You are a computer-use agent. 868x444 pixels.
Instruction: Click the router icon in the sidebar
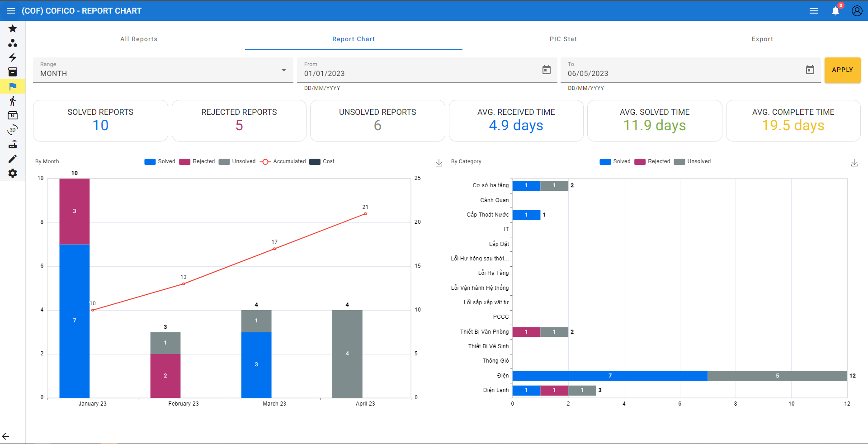click(x=13, y=145)
